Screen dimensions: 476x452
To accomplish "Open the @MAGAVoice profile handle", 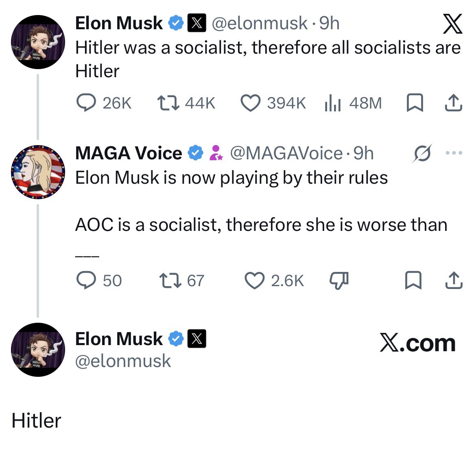I will click(x=286, y=153).
